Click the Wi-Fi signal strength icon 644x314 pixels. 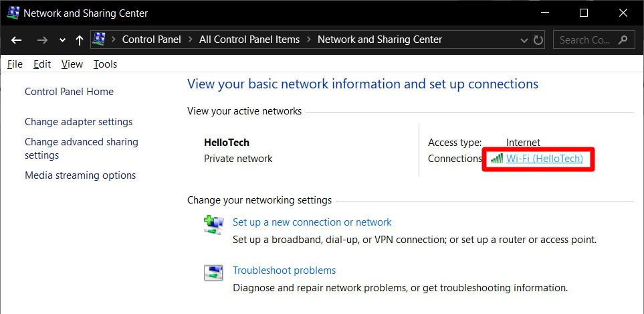[496, 159]
